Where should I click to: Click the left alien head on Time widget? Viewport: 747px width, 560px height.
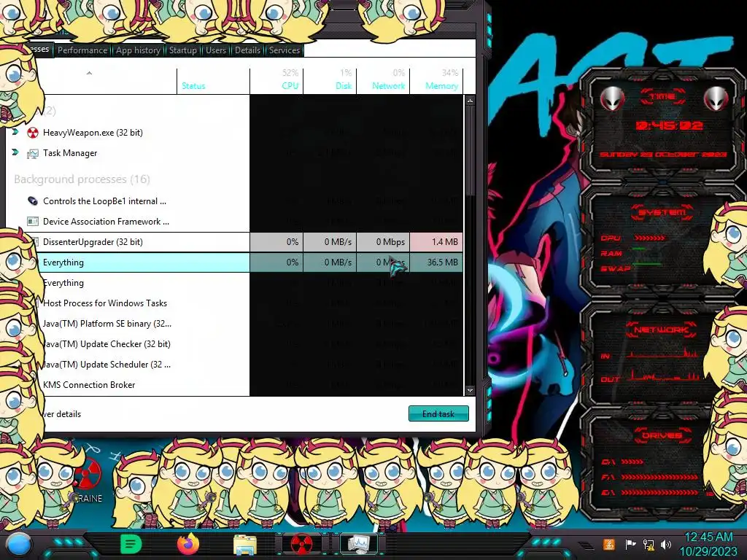[612, 98]
